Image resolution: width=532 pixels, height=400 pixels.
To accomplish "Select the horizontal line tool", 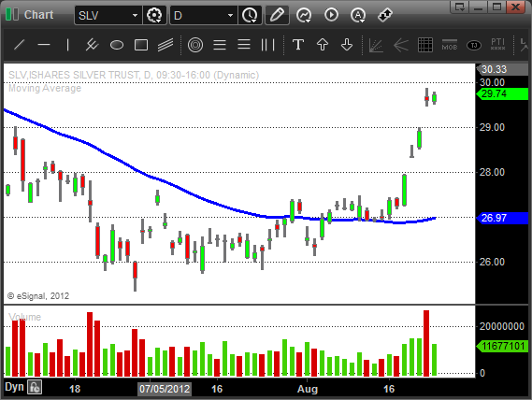I will pos(44,45).
